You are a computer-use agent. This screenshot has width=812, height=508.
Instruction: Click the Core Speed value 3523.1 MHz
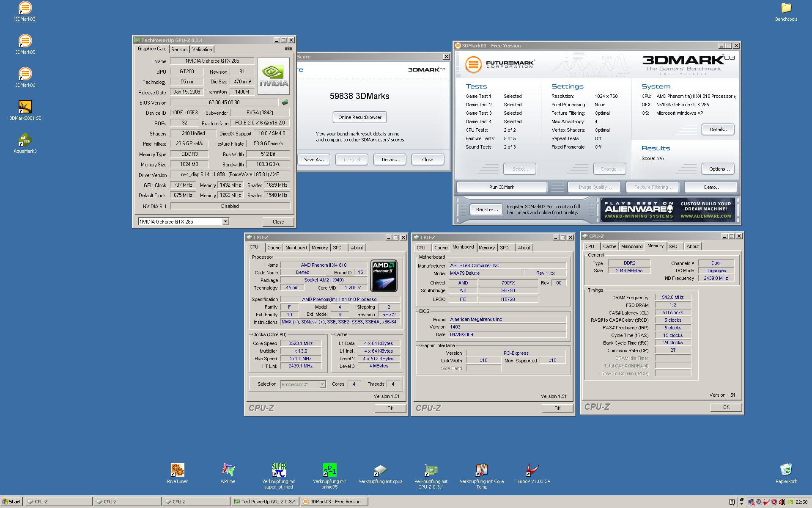pos(301,343)
